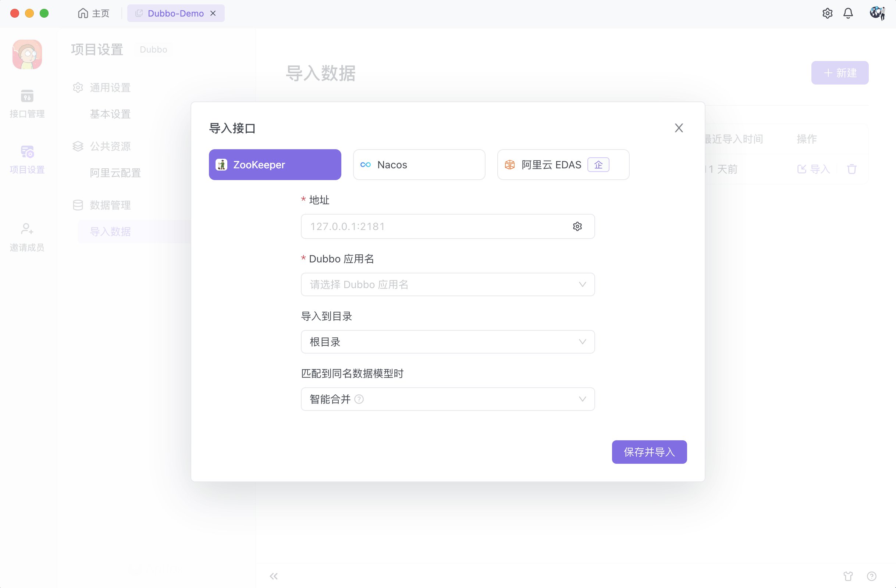Close the 导入接口 dialog

click(678, 128)
